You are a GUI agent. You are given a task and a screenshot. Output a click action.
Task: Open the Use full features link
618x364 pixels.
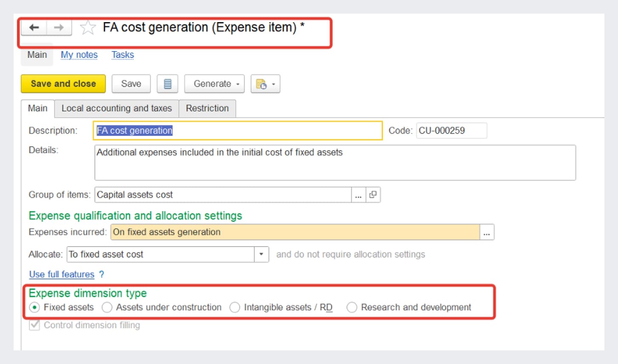[62, 274]
